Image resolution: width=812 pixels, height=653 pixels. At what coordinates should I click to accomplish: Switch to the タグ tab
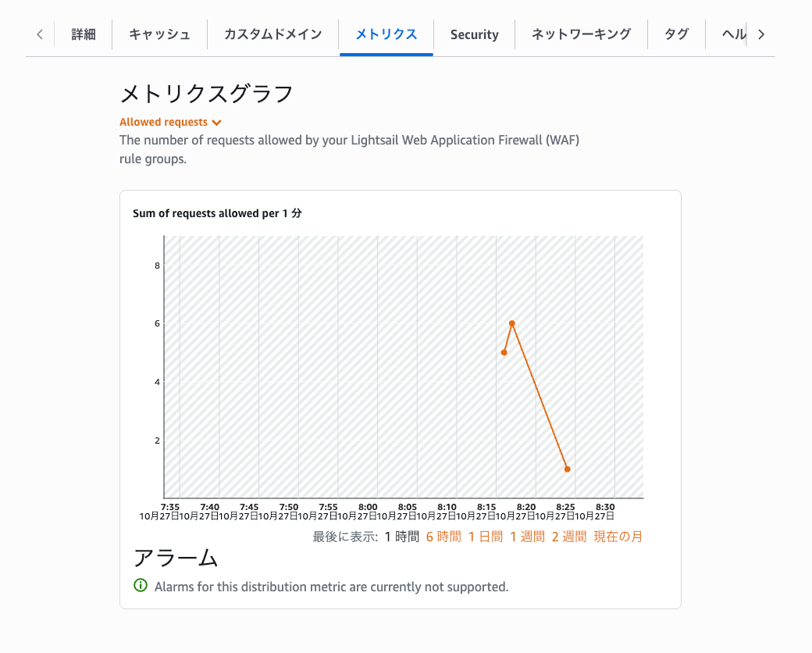pyautogui.click(x=676, y=34)
